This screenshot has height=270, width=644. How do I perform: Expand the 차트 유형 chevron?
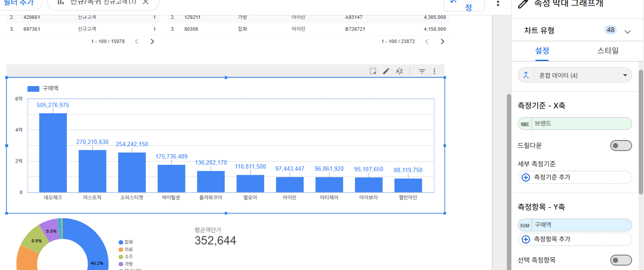(x=627, y=32)
